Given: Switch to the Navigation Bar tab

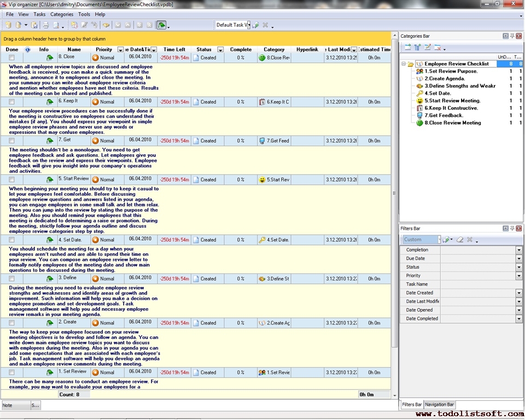Looking at the screenshot, I should [x=439, y=405].
